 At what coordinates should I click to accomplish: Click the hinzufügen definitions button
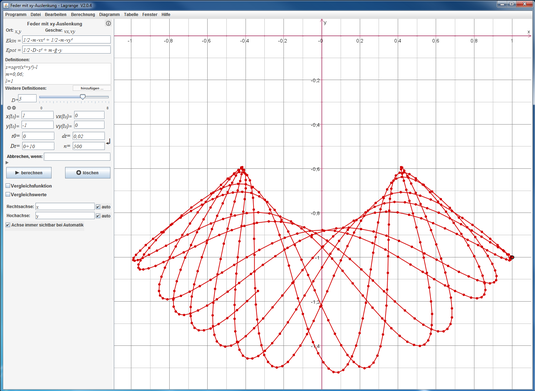click(92, 88)
